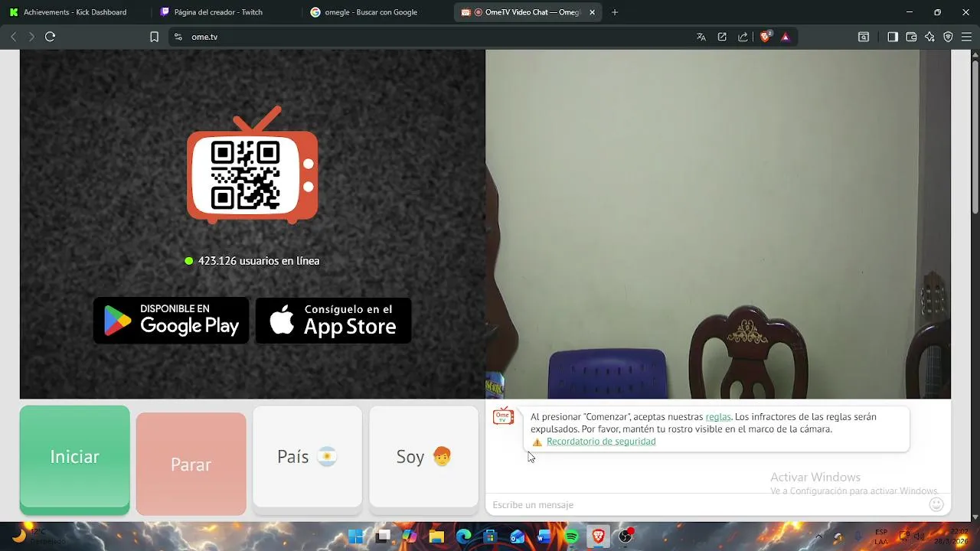This screenshot has width=980, height=551.
Task: Switch to Achievements - Kick Dashboard tab
Action: click(74, 12)
